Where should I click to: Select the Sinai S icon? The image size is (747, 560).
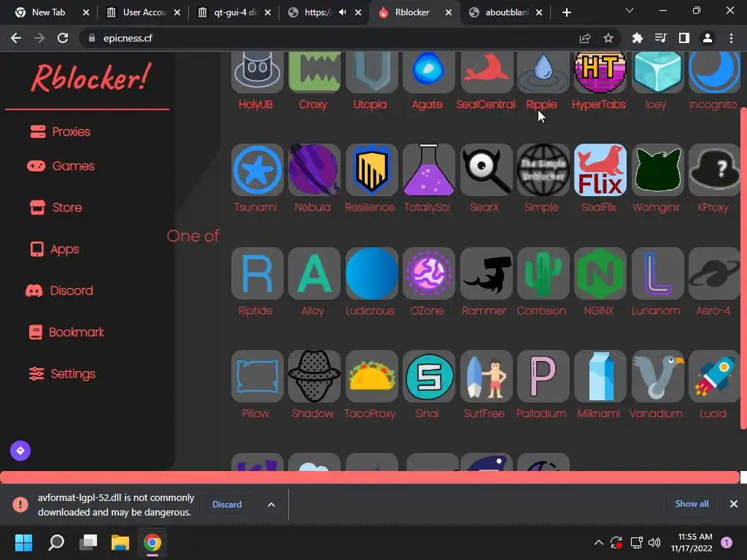click(429, 376)
